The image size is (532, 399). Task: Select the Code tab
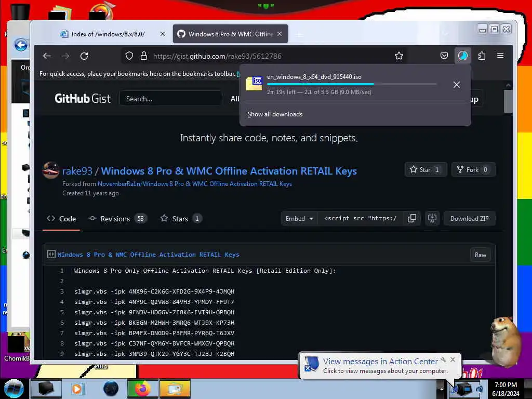(61, 219)
